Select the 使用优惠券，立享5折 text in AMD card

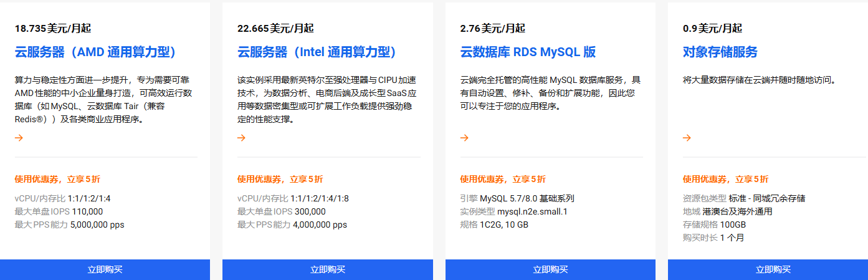point(57,179)
